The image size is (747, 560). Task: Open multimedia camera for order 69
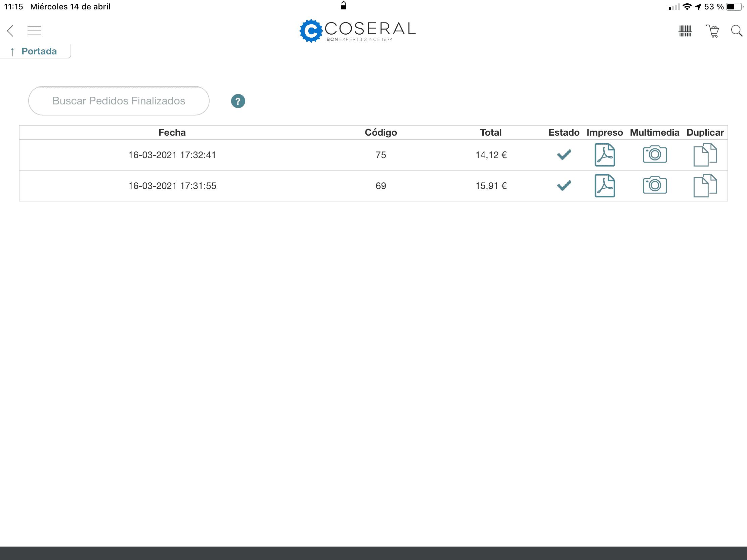pyautogui.click(x=655, y=185)
